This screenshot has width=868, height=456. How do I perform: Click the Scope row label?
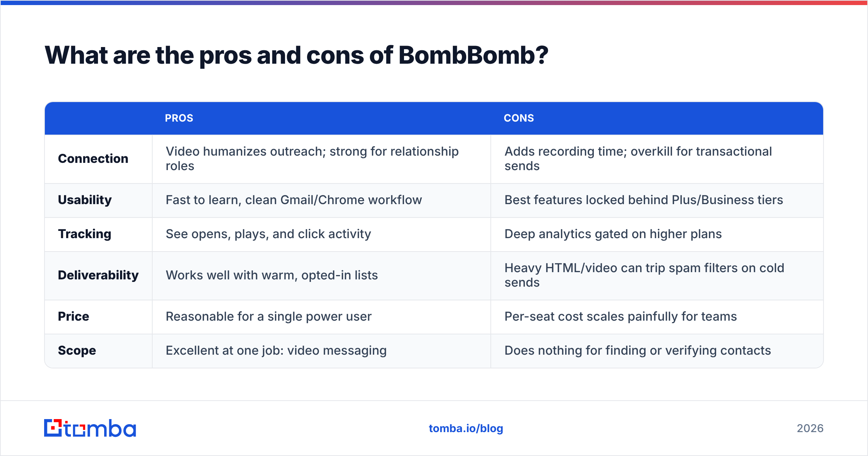(77, 350)
